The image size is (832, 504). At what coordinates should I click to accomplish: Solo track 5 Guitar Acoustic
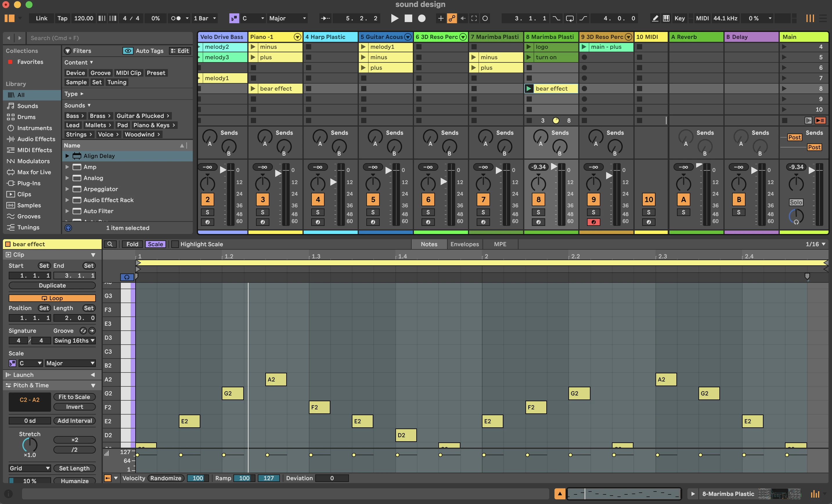pos(373,212)
